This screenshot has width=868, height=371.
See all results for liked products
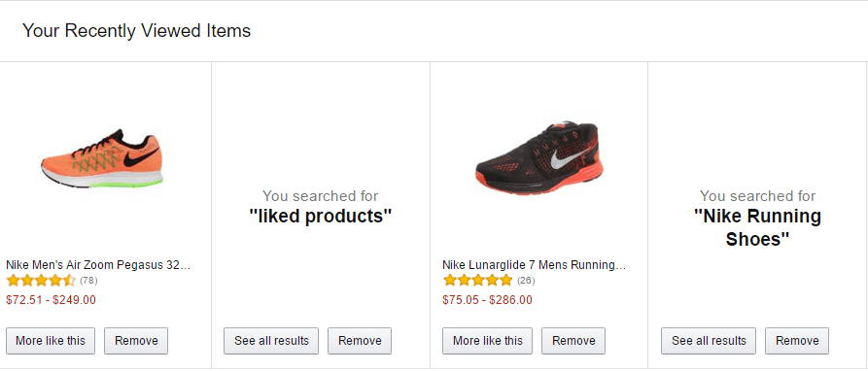tap(271, 341)
